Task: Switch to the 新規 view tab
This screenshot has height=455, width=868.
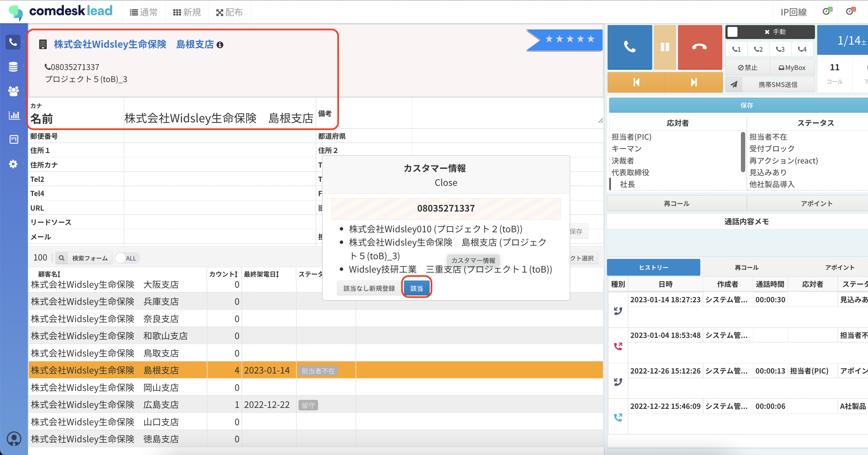Action: [x=187, y=12]
